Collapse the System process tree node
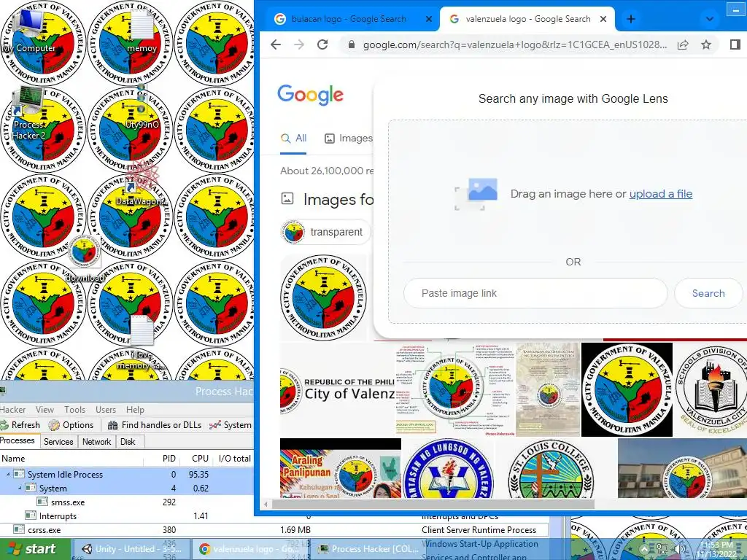Image resolution: width=747 pixels, height=560 pixels. pyautogui.click(x=20, y=488)
